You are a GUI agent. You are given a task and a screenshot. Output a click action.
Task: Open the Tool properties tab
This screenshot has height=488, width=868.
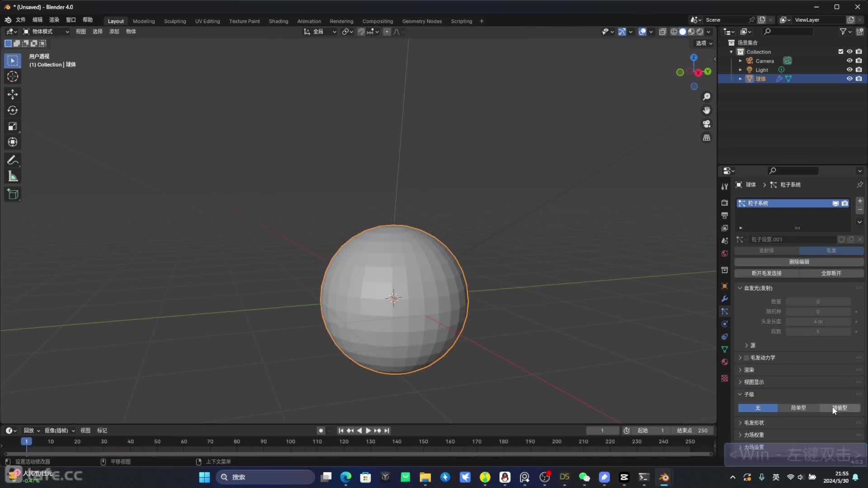725,187
